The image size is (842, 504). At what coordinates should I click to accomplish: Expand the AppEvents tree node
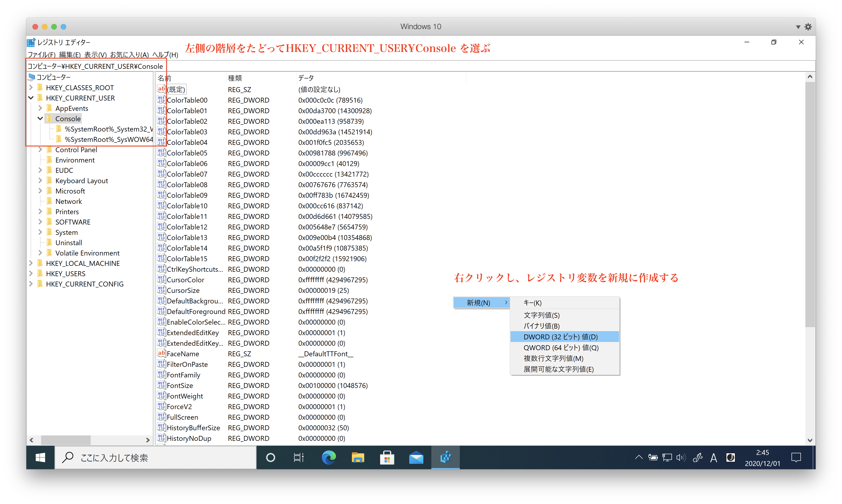pyautogui.click(x=40, y=108)
